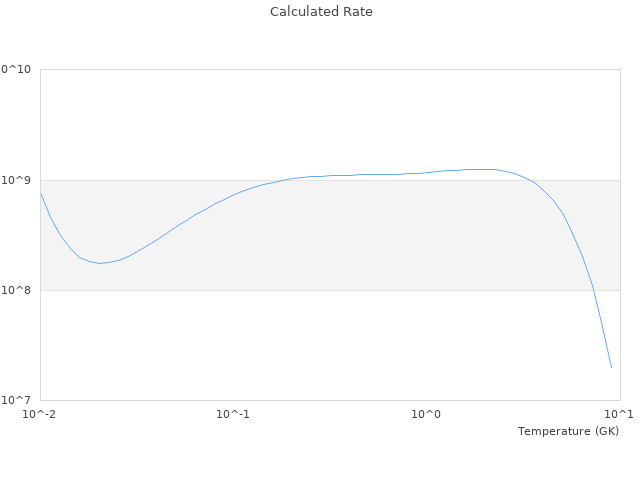Select the 10^-2 x-axis tick label
The image size is (640, 480).
coord(40,414)
